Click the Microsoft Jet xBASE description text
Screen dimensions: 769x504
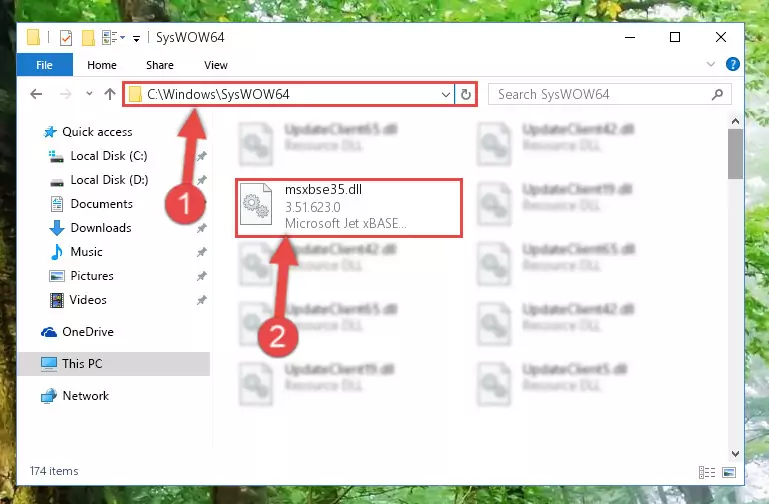(345, 223)
